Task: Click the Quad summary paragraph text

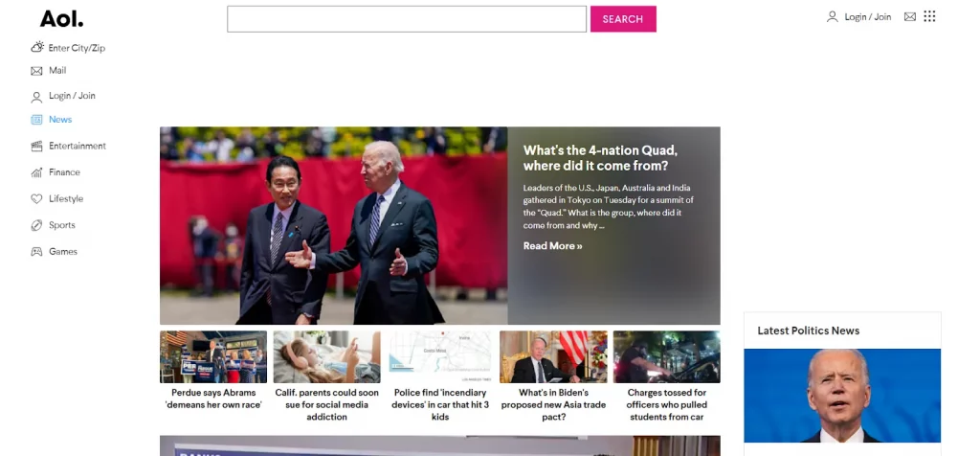Action: point(608,206)
